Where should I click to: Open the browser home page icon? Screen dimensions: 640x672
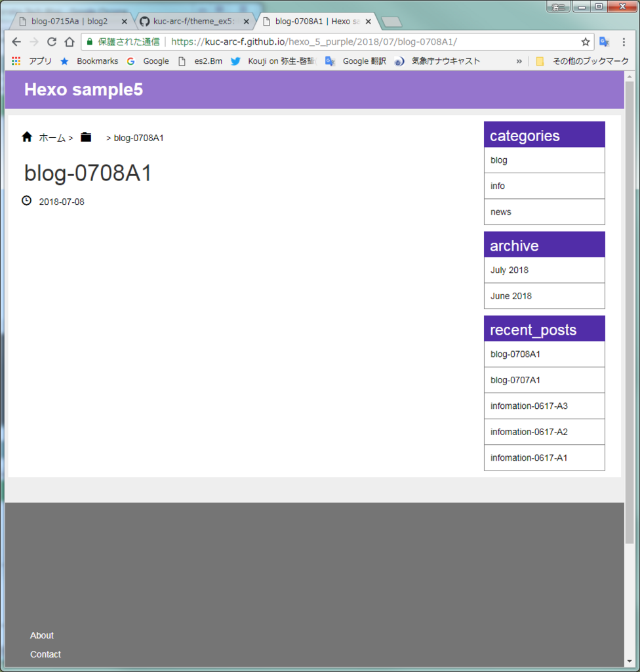pyautogui.click(x=70, y=41)
